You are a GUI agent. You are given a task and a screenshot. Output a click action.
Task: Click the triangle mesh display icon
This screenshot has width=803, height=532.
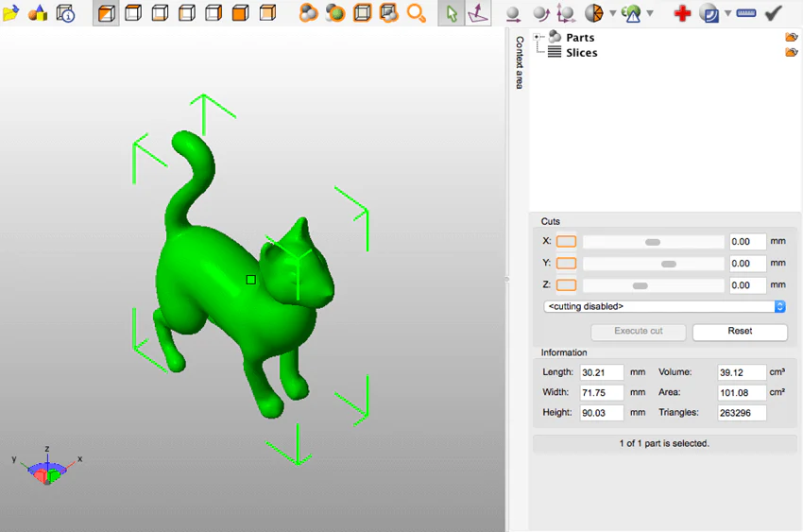[594, 13]
